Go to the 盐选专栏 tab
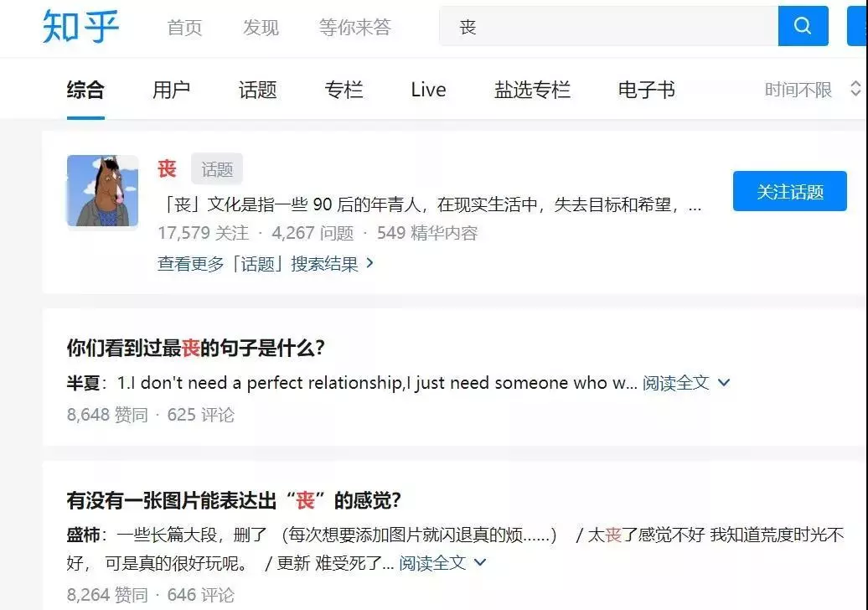 click(x=532, y=89)
